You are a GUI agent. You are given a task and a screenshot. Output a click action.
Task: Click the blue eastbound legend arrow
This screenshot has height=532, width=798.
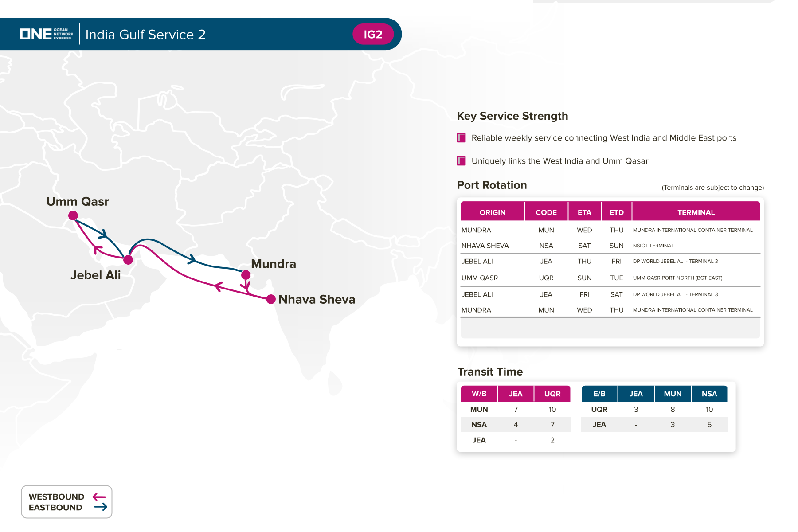pyautogui.click(x=101, y=507)
